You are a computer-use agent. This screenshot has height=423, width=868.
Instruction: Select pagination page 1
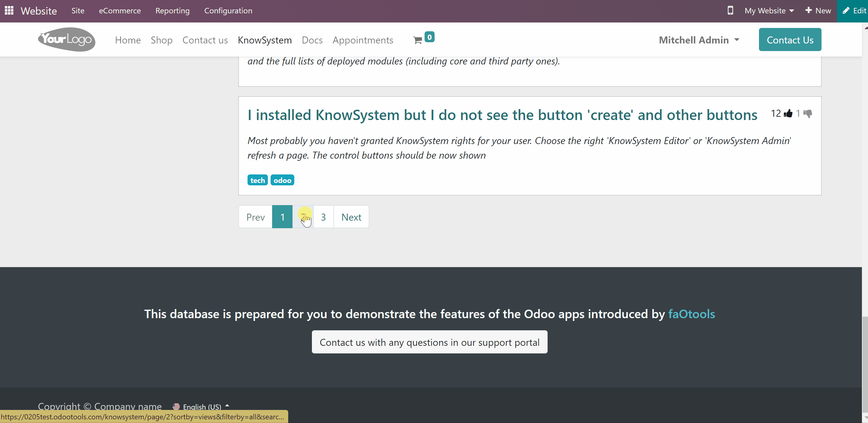point(282,217)
